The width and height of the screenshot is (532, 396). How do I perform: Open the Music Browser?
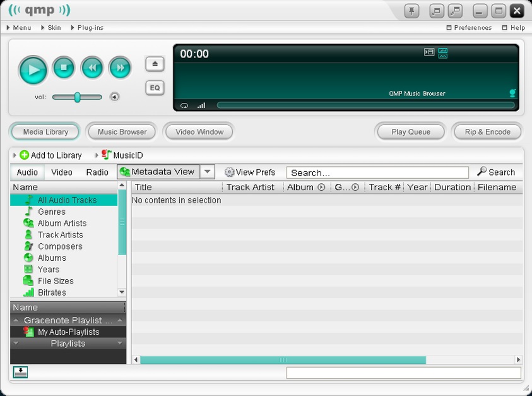click(x=122, y=132)
